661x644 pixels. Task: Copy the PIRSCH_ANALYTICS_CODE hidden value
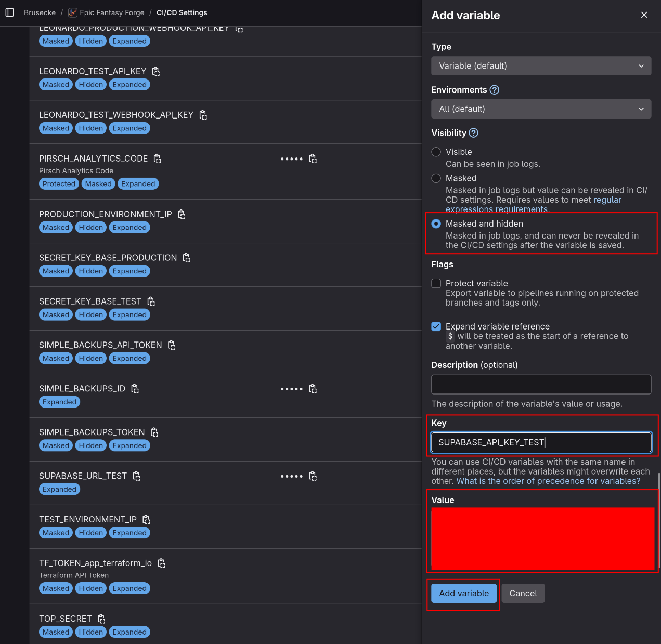313,159
